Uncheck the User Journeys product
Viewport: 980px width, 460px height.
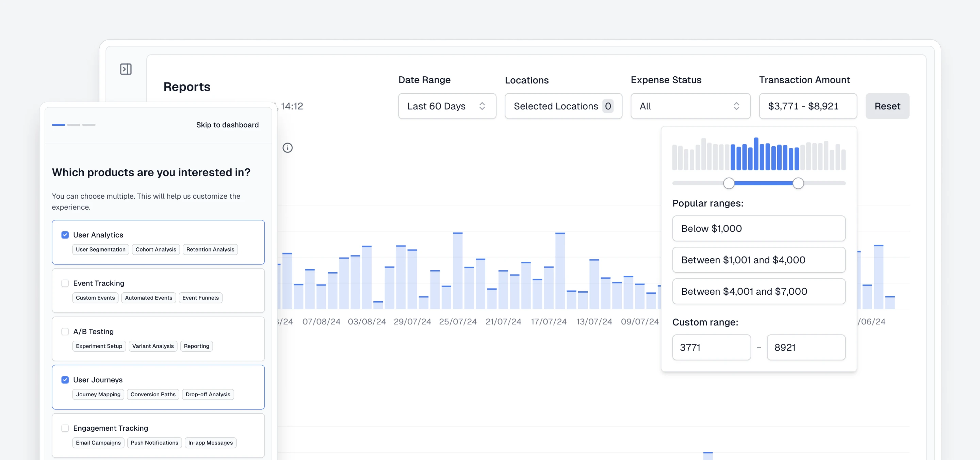(65, 380)
